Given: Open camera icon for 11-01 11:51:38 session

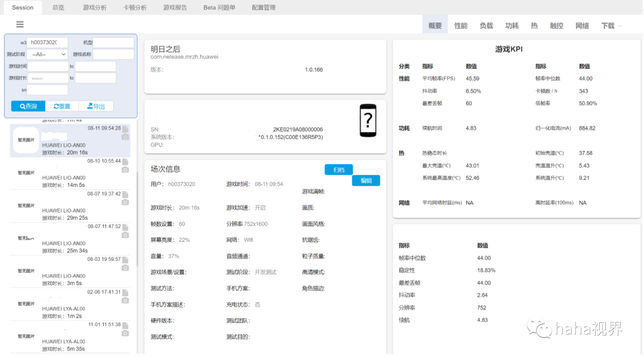Looking at the screenshot, I should pos(125,333).
